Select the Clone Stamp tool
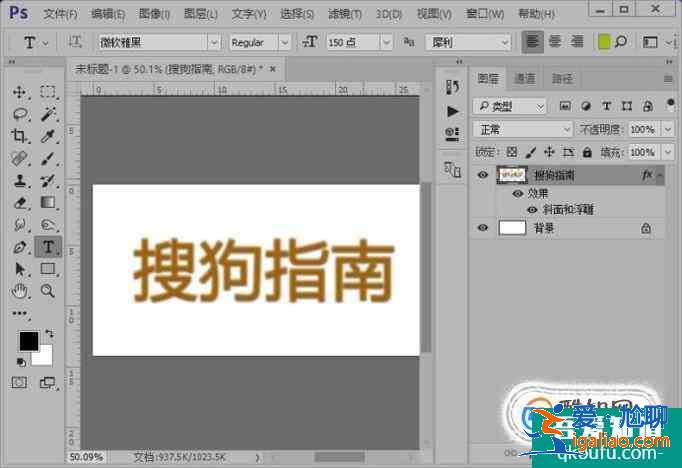This screenshot has height=468, width=682. click(20, 181)
